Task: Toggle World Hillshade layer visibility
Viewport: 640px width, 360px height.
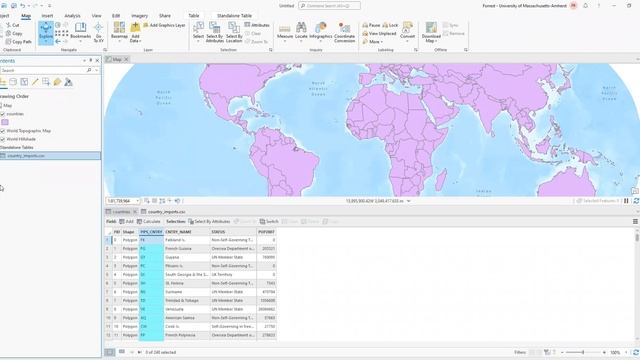Action: tap(3, 139)
